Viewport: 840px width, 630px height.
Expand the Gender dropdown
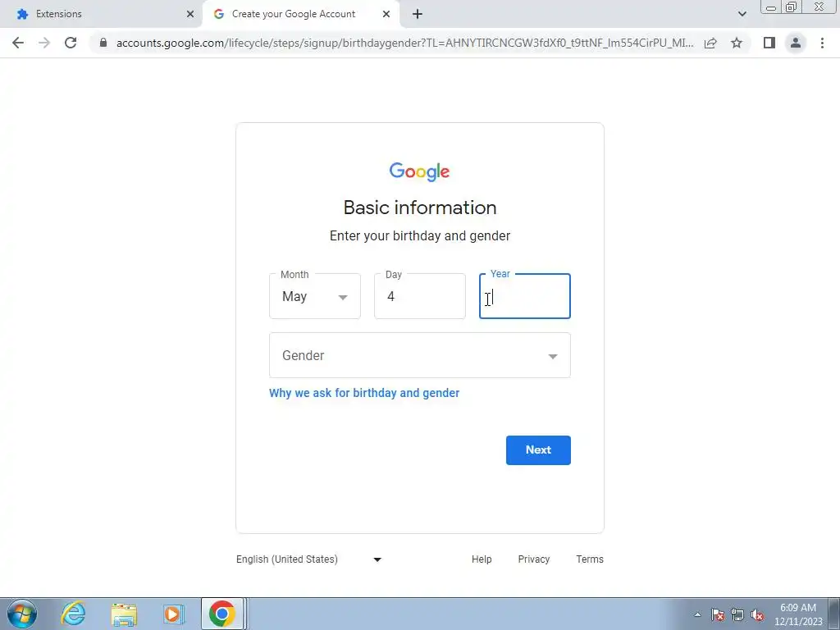[420, 355]
